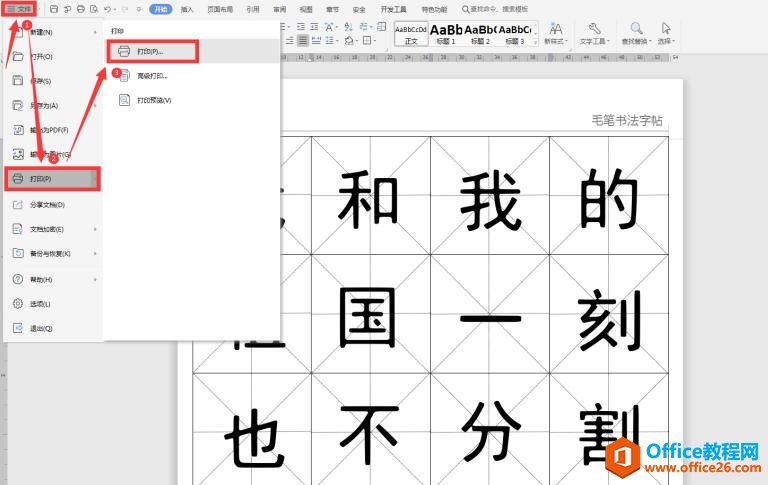This screenshot has width=768, height=485.
Task: Select 保存(S) in file menu
Action: pos(52,81)
